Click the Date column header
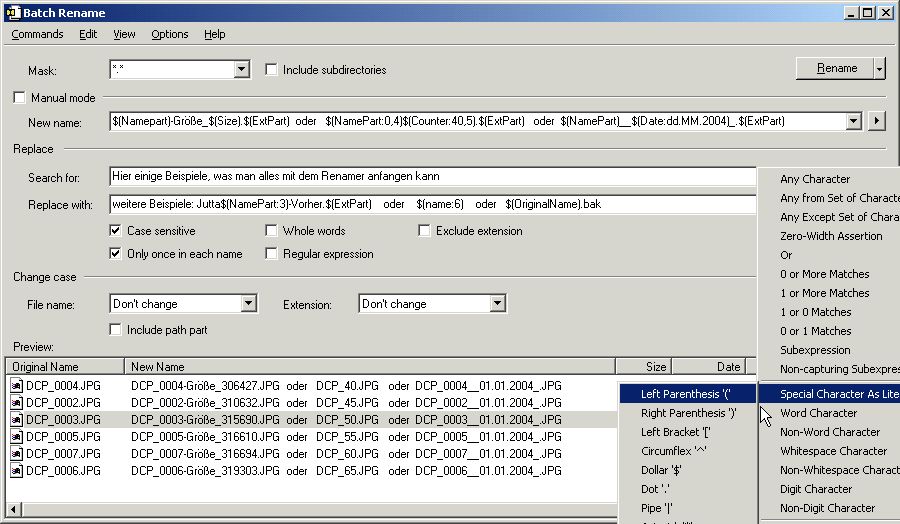This screenshot has width=900, height=524. 708,366
